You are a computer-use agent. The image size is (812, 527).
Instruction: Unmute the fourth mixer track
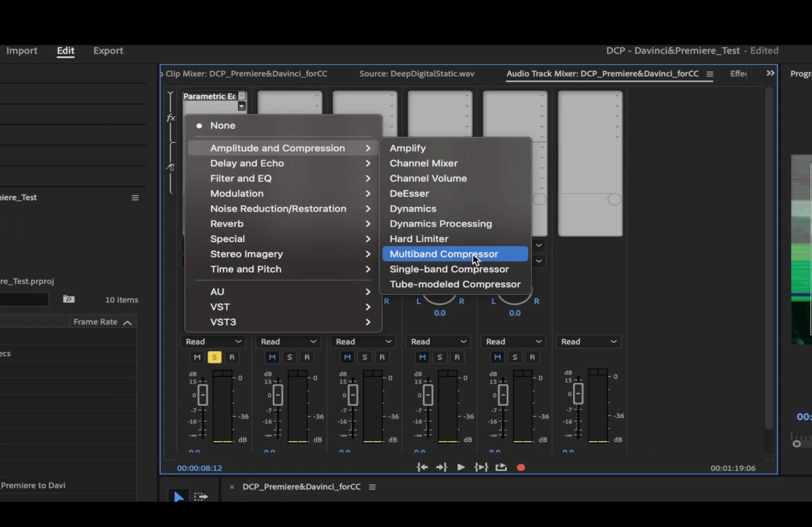[x=422, y=357]
